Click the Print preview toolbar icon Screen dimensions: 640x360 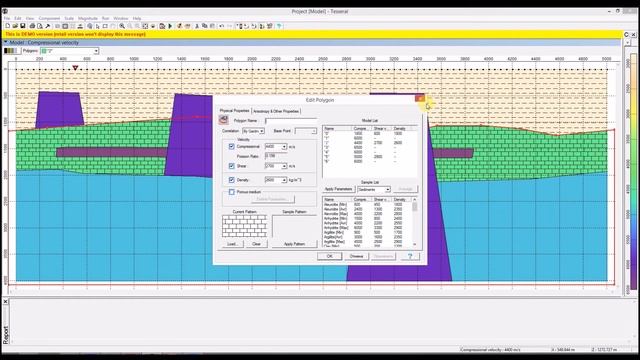click(x=40, y=26)
